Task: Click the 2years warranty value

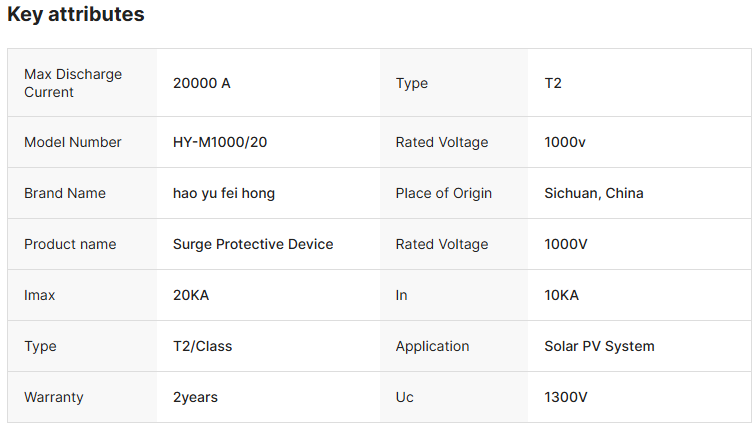Action: (x=195, y=397)
